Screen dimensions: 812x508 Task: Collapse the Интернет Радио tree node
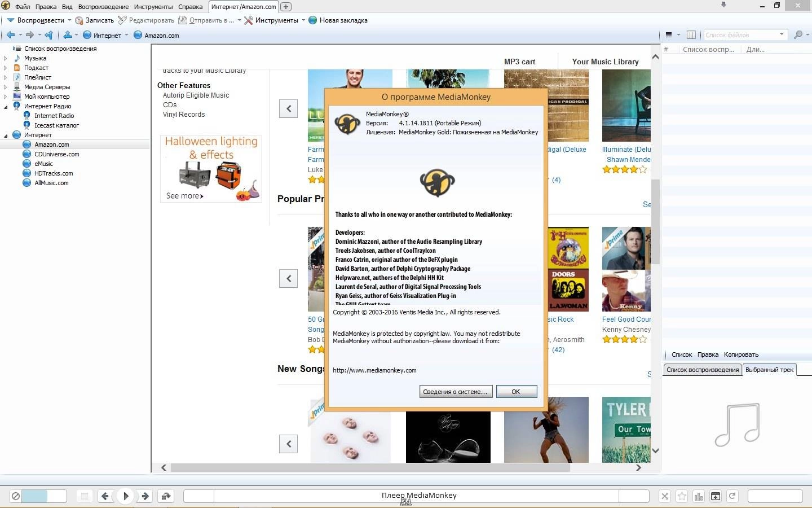coord(6,106)
